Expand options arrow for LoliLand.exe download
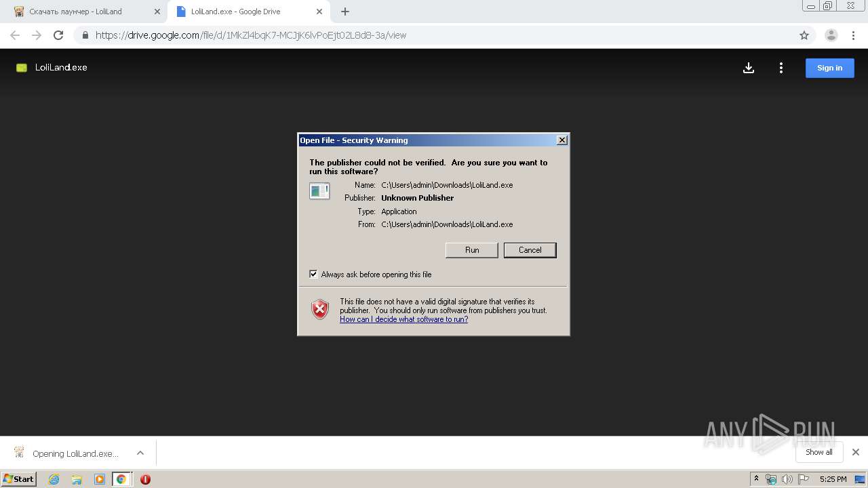The height and width of the screenshot is (488, 868). [140, 453]
